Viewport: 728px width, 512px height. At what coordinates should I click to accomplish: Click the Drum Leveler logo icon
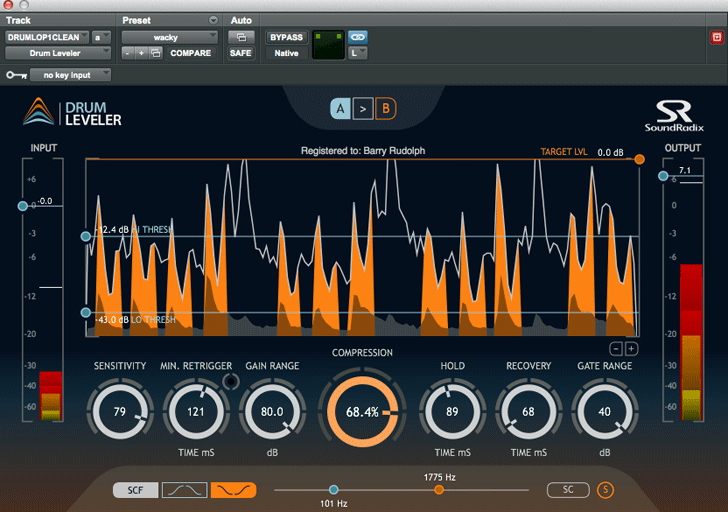pyautogui.click(x=39, y=111)
